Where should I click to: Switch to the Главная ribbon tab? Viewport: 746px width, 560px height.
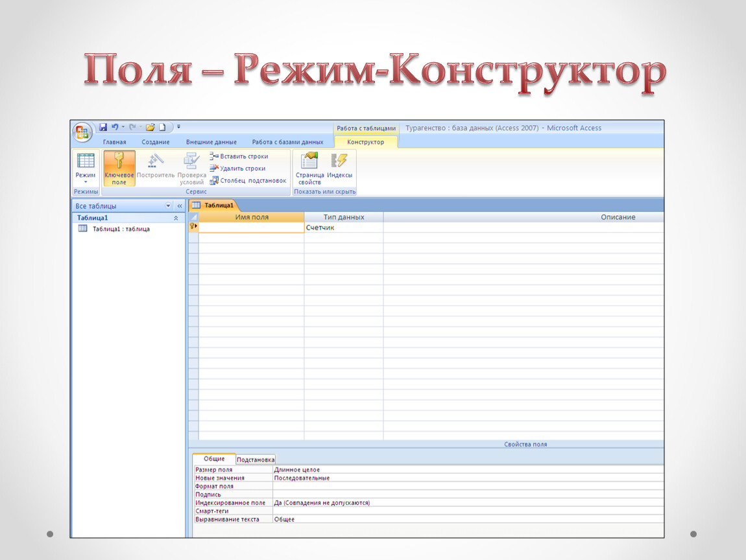(x=114, y=142)
